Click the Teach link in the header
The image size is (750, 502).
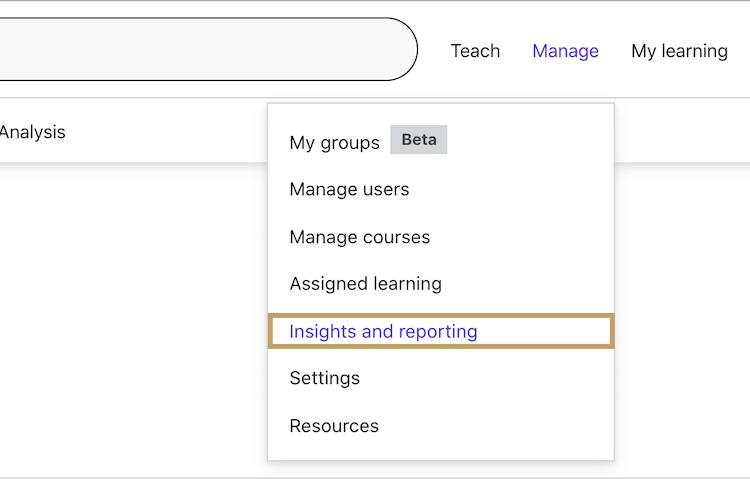tap(475, 51)
